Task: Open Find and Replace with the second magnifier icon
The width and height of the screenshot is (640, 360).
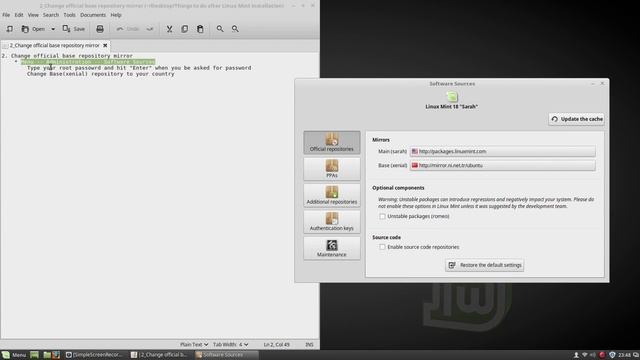Action: pos(235,29)
